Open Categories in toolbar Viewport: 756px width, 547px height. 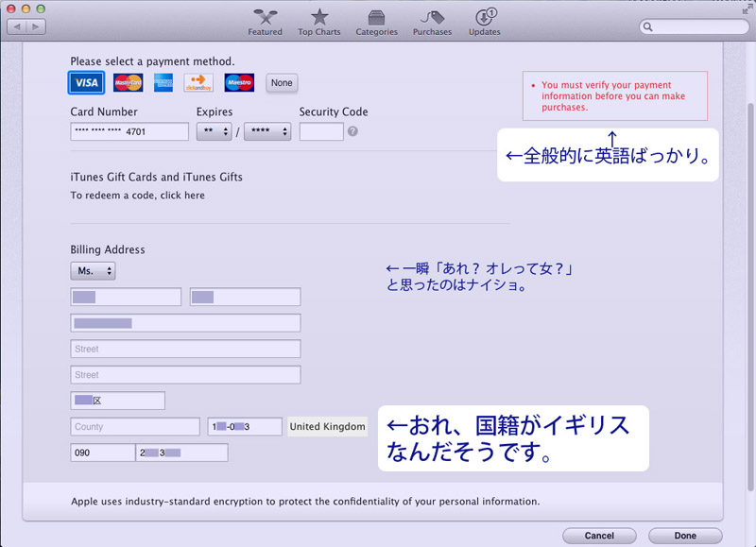point(376,22)
